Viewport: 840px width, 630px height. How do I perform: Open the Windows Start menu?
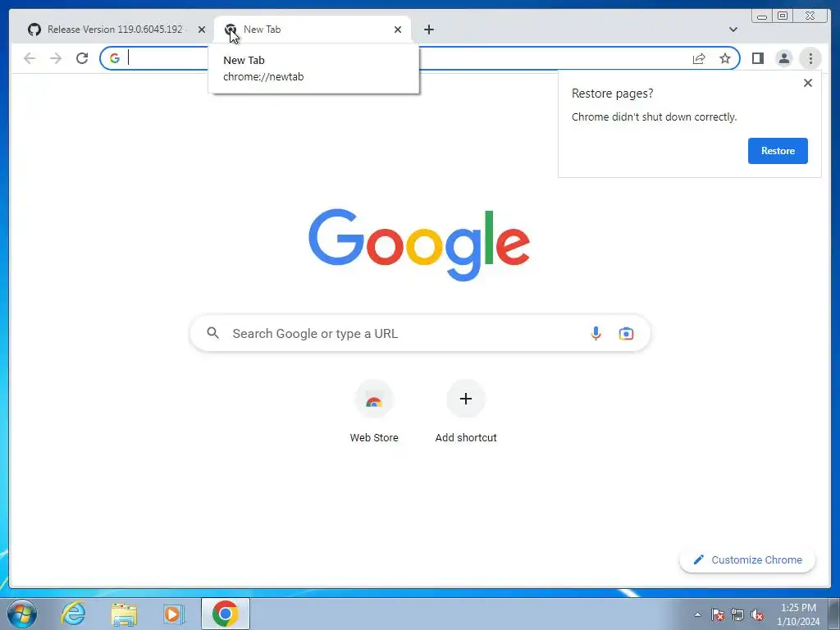tap(22, 614)
